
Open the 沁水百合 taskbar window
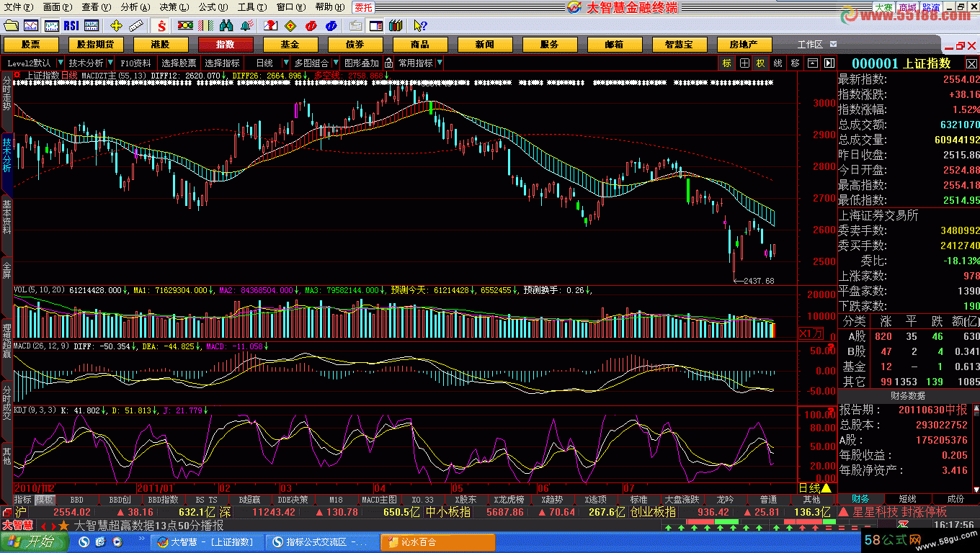click(437, 542)
